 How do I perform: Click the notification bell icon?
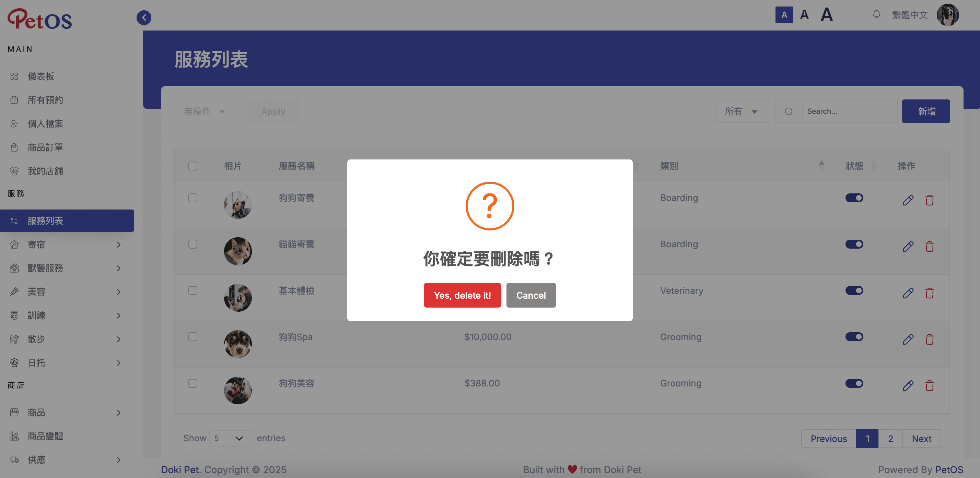[x=876, y=15]
